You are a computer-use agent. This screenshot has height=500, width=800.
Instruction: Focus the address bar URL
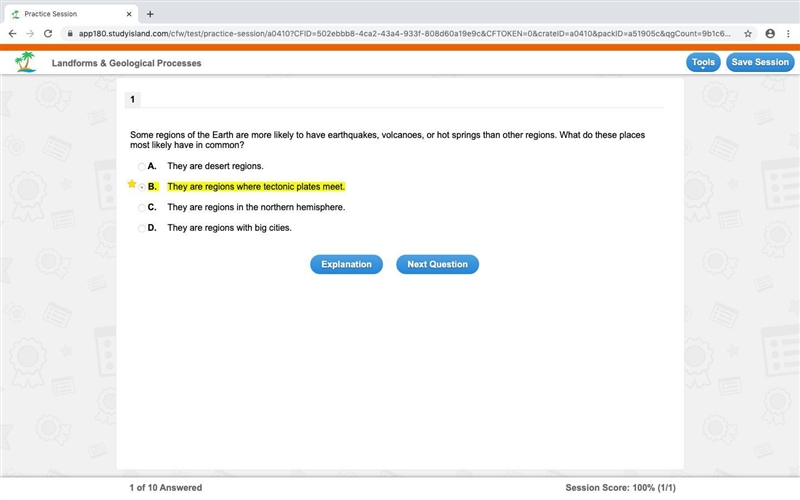(404, 34)
